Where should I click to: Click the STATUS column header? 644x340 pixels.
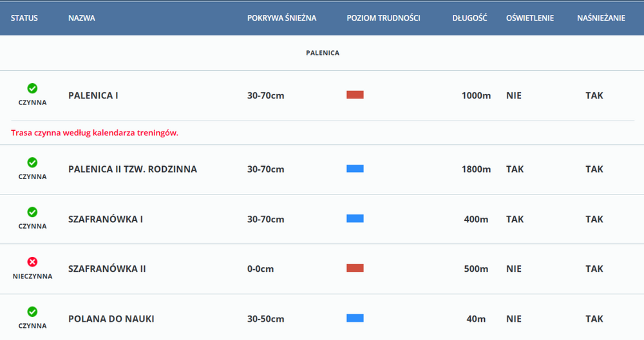(x=24, y=18)
